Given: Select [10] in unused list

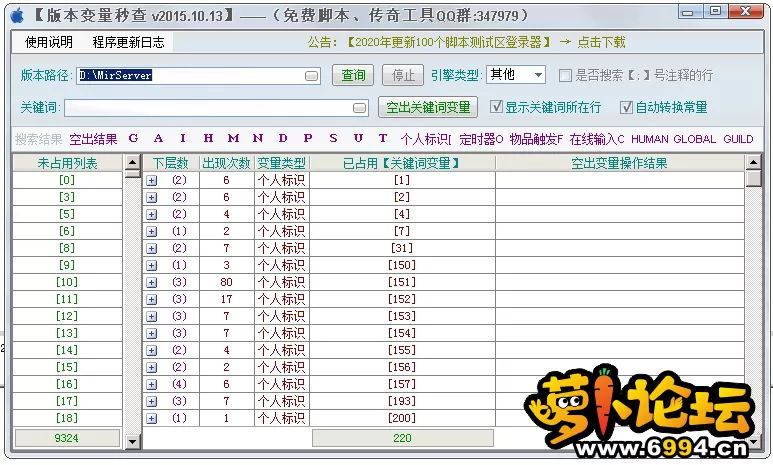Looking at the screenshot, I should tap(68, 283).
